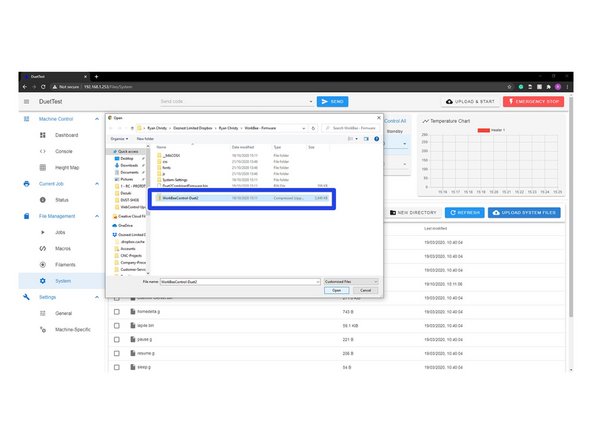Viewport: 592px width, 444px height.
Task: Open the Send code dropdown arrow
Action: [311, 102]
